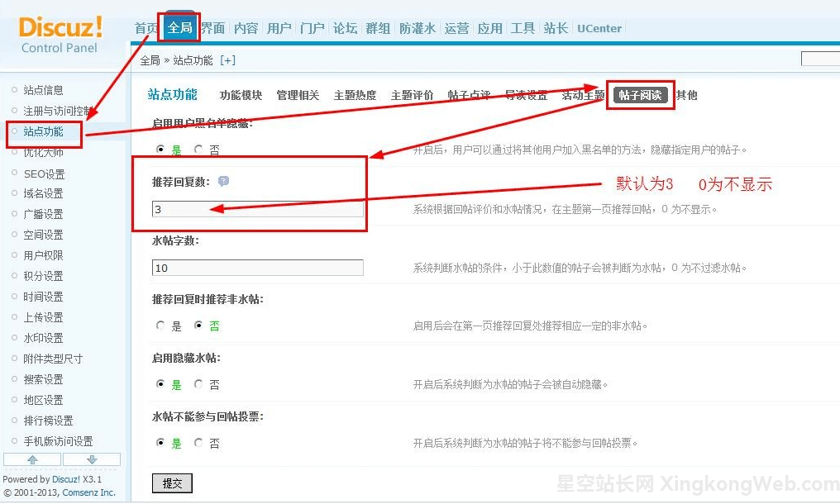Switch to the 功能模块 tab

241,95
